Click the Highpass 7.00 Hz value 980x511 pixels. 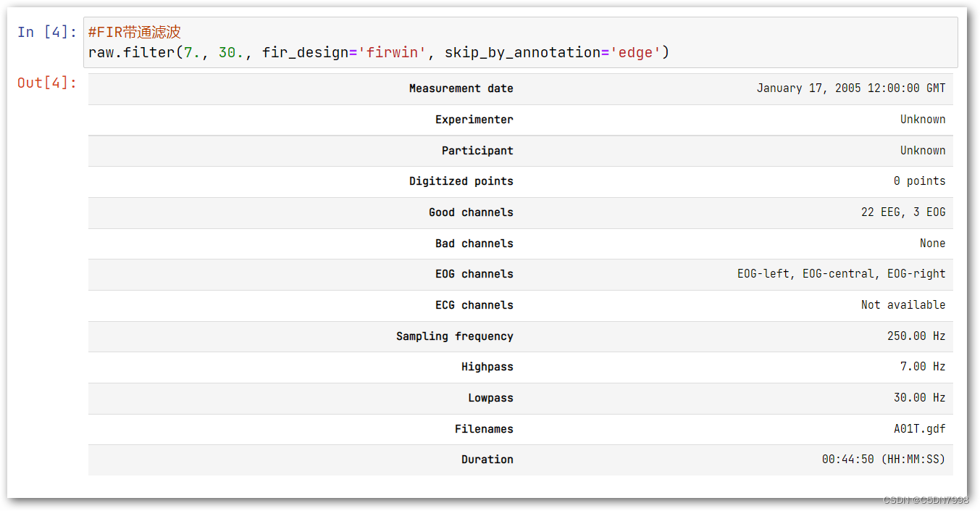pos(922,367)
